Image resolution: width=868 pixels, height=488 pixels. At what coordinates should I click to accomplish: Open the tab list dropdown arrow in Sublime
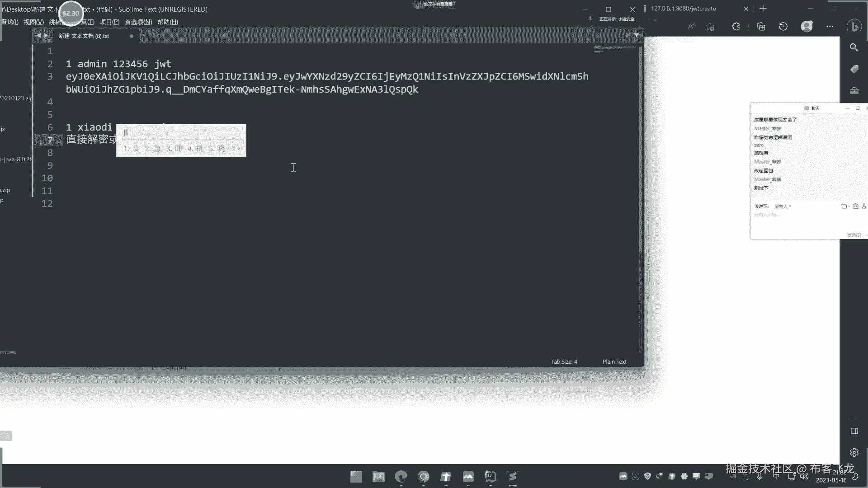[637, 35]
